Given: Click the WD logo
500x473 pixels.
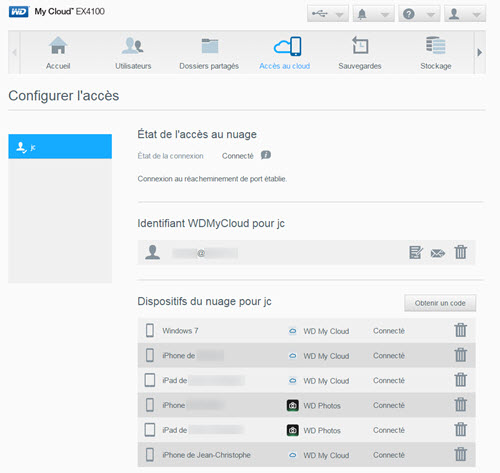Looking at the screenshot, I should [19, 12].
